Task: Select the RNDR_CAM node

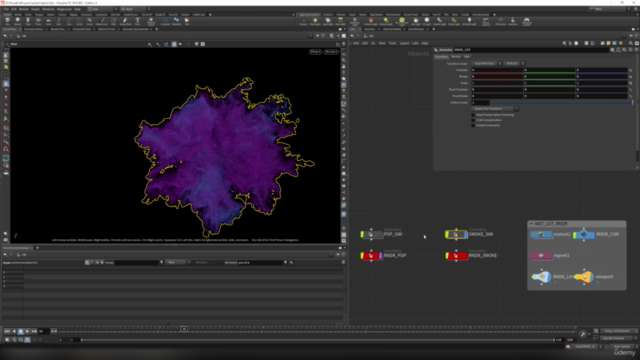Action: pos(584,234)
